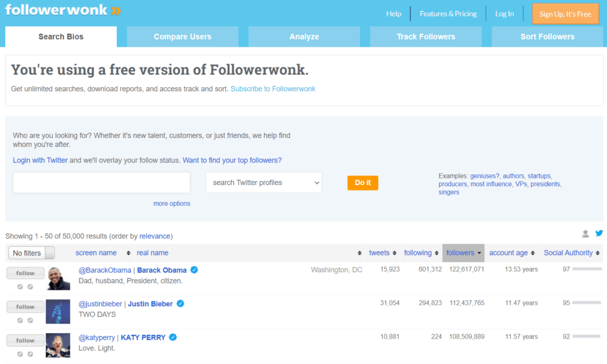Screen dimensions: 607x364
Task: Click Subscribe to Followerwonk link
Action: pyautogui.click(x=273, y=89)
